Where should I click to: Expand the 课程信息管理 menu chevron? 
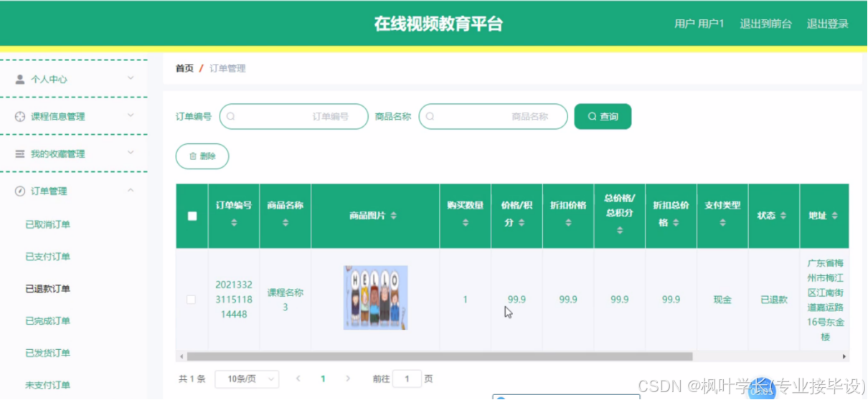[131, 115]
